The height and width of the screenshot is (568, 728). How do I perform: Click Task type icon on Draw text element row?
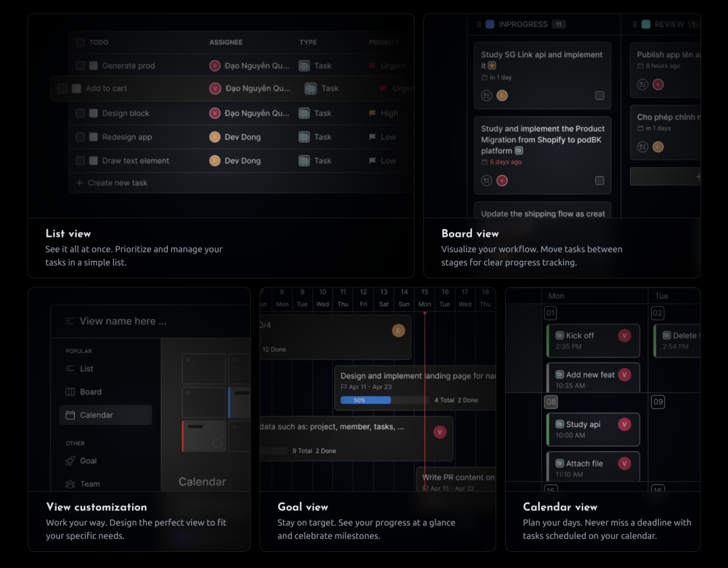[304, 161]
